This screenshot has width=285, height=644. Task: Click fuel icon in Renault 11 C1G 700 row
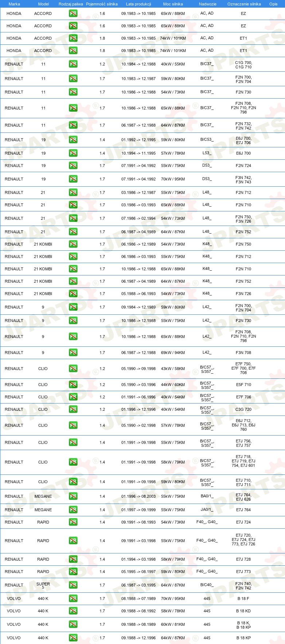(x=73, y=64)
